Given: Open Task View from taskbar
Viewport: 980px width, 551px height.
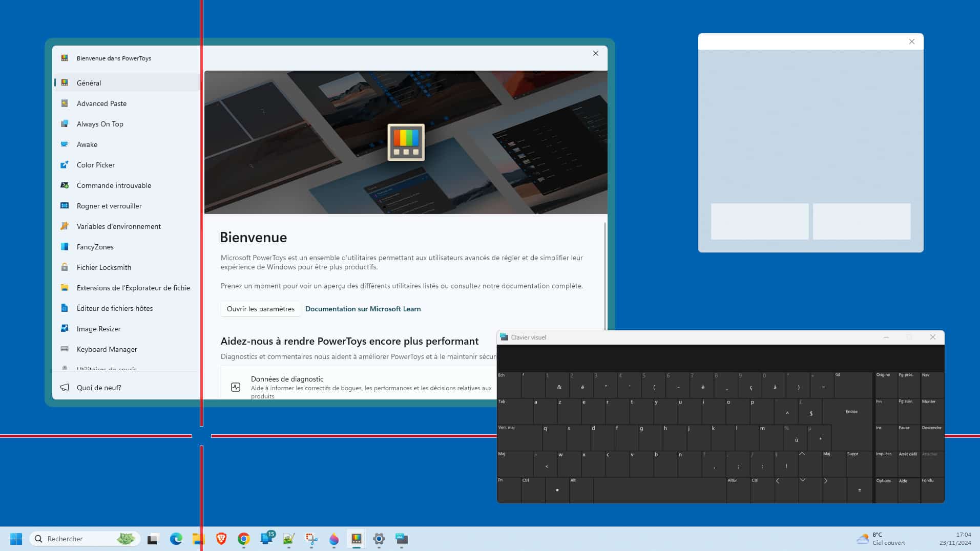Looking at the screenshot, I should point(153,539).
